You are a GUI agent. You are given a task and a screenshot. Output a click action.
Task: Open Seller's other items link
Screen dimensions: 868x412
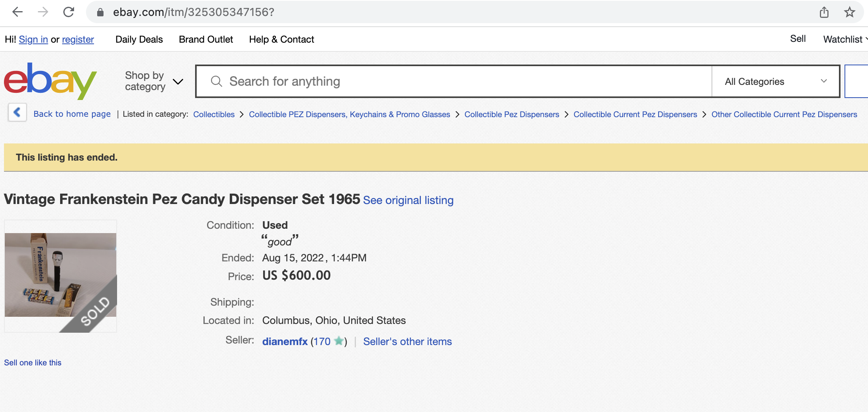407,341
